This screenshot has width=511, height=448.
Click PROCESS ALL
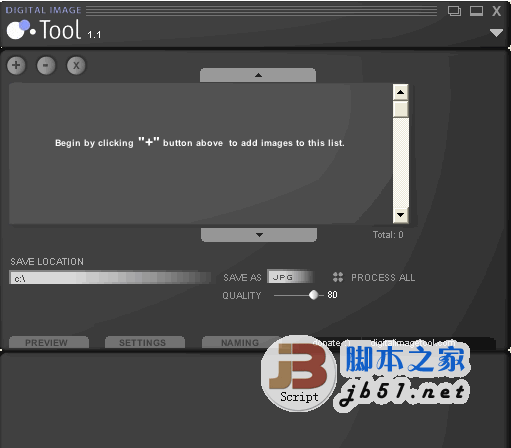pos(383,277)
